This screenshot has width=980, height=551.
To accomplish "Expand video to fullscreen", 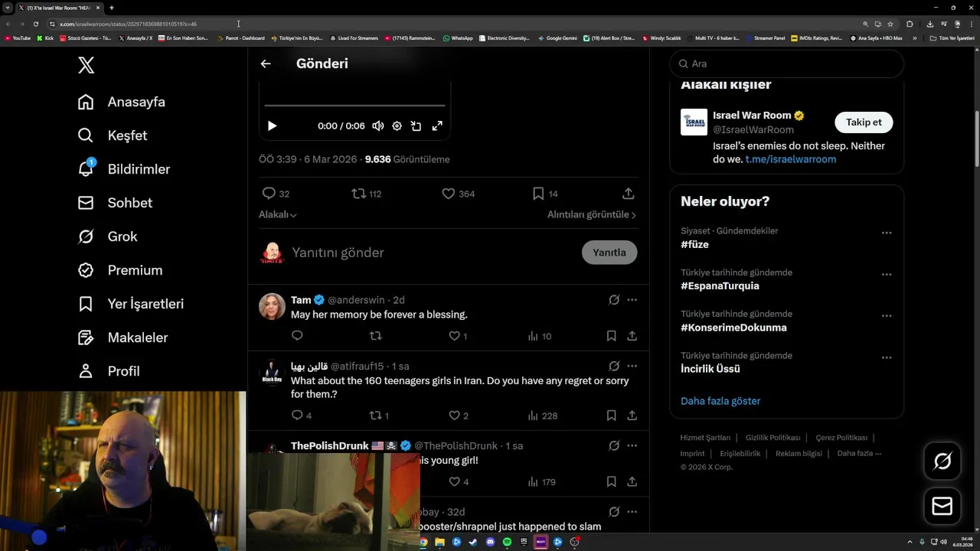I will point(437,126).
